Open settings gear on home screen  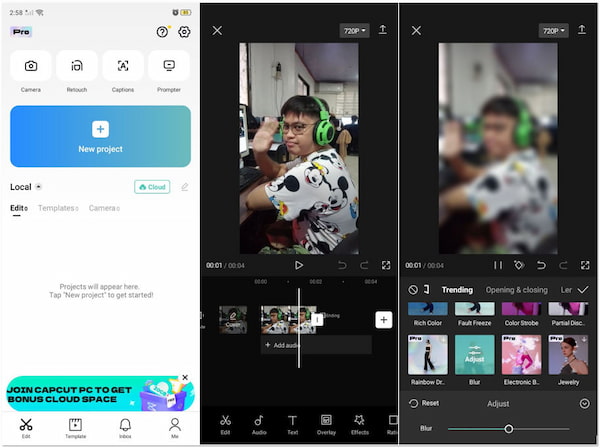184,32
